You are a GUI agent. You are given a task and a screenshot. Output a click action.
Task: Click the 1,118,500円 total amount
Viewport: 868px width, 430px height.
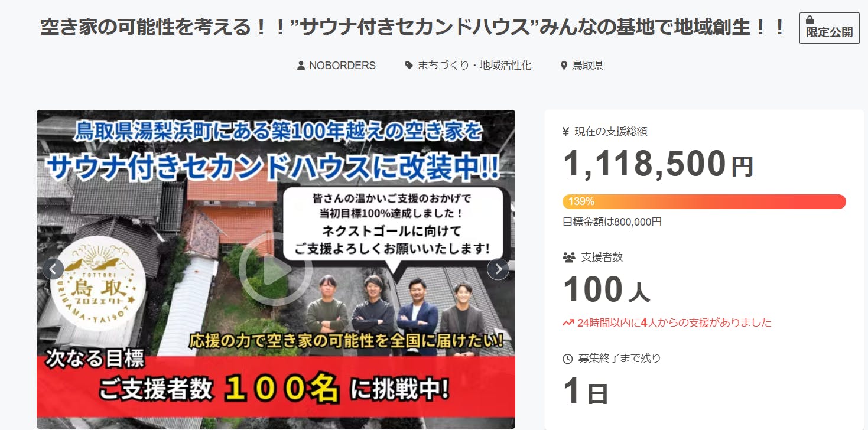tap(658, 164)
